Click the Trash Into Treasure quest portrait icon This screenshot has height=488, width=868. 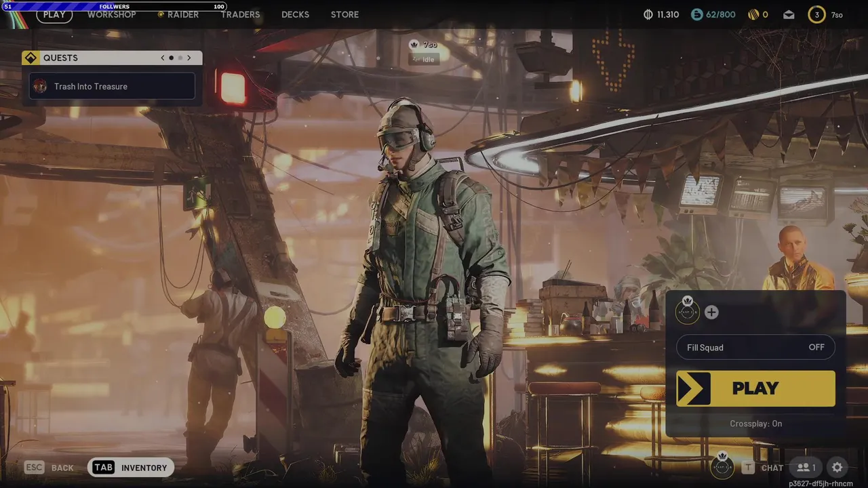[40, 86]
